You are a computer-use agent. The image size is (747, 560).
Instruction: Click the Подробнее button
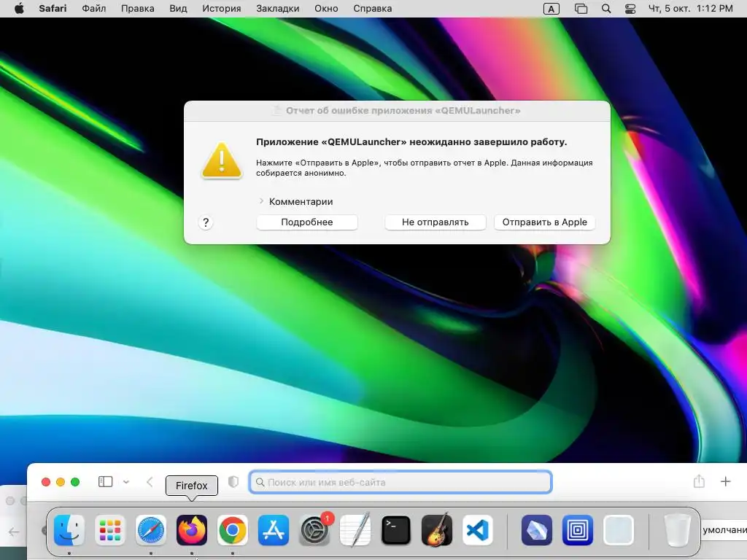307,222
